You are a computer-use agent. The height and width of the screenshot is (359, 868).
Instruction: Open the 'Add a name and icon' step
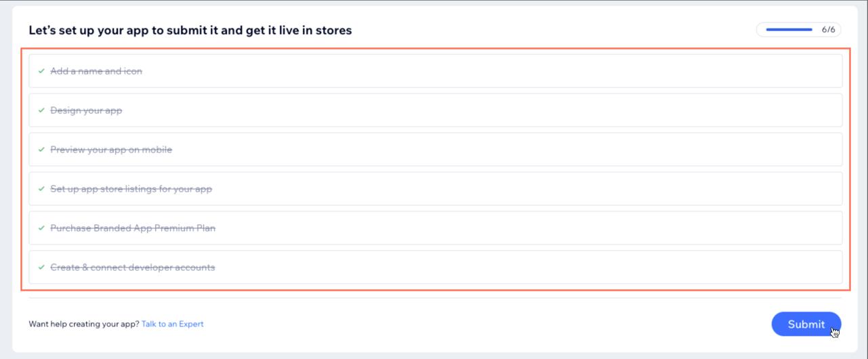tap(96, 71)
